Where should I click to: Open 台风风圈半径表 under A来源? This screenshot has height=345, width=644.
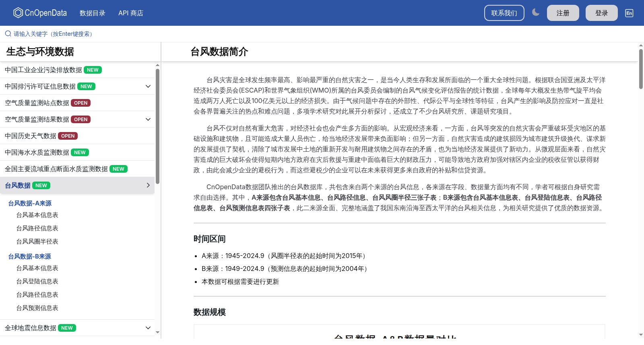(x=37, y=242)
